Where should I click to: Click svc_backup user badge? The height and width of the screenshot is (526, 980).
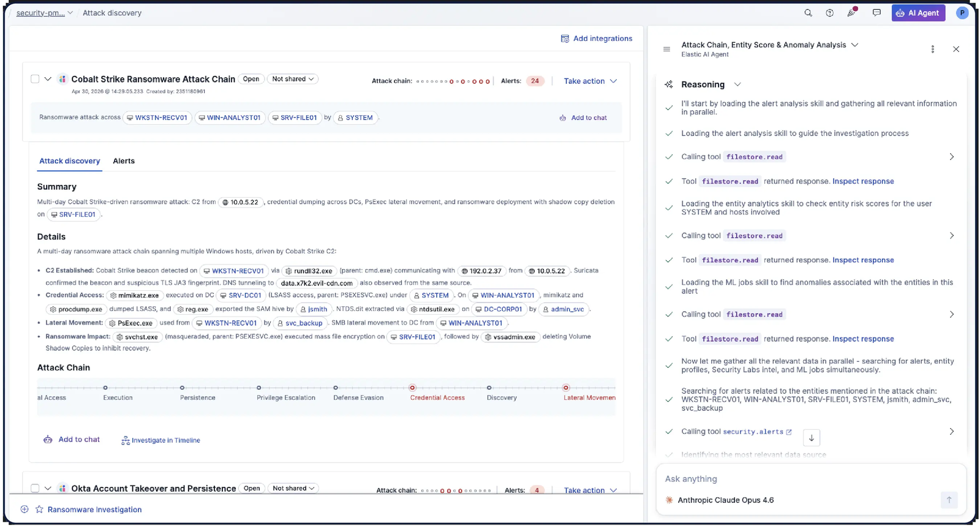(x=300, y=323)
